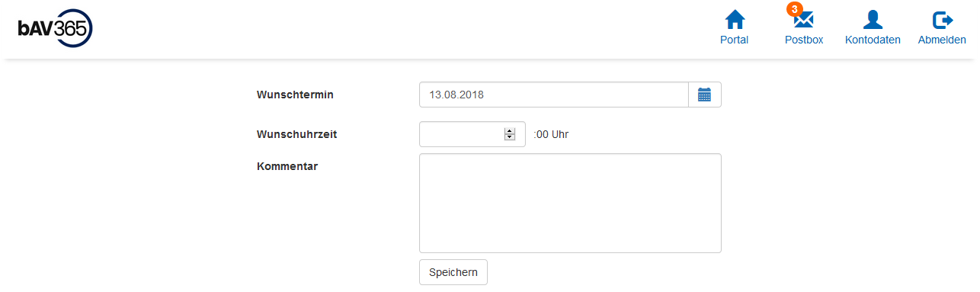Select the Portal text link
Image resolution: width=980 pixels, height=292 pixels.
[x=735, y=40]
